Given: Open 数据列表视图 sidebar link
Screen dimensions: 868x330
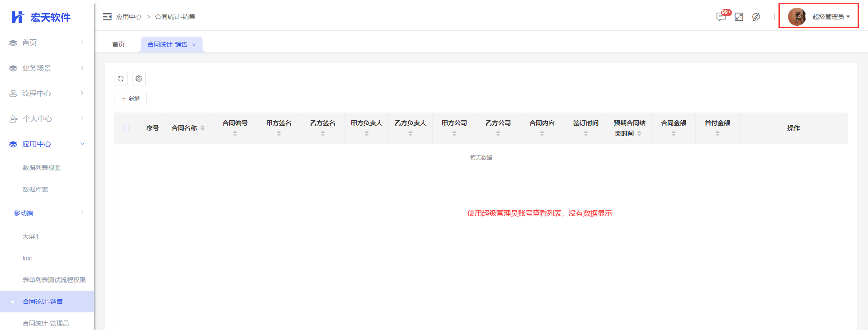Looking at the screenshot, I should click(x=42, y=168).
